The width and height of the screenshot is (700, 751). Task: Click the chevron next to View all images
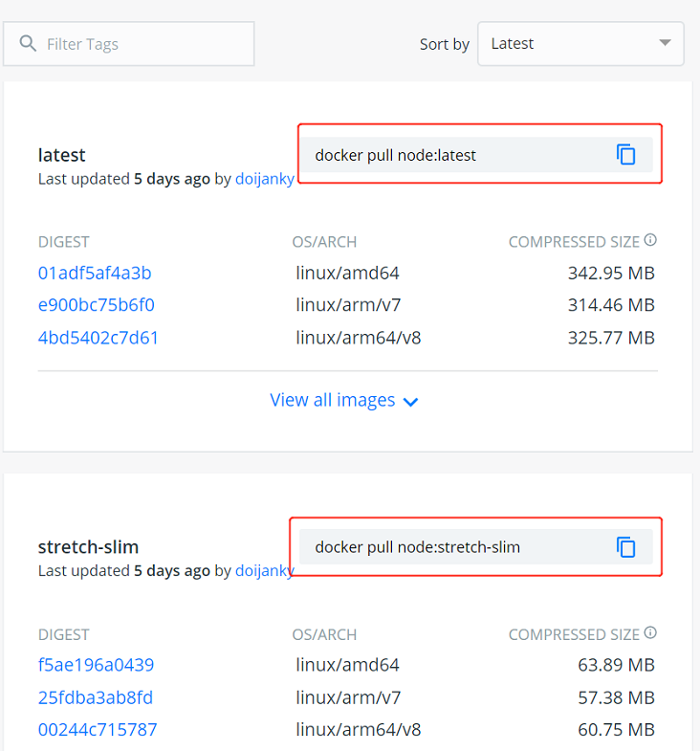pos(411,403)
